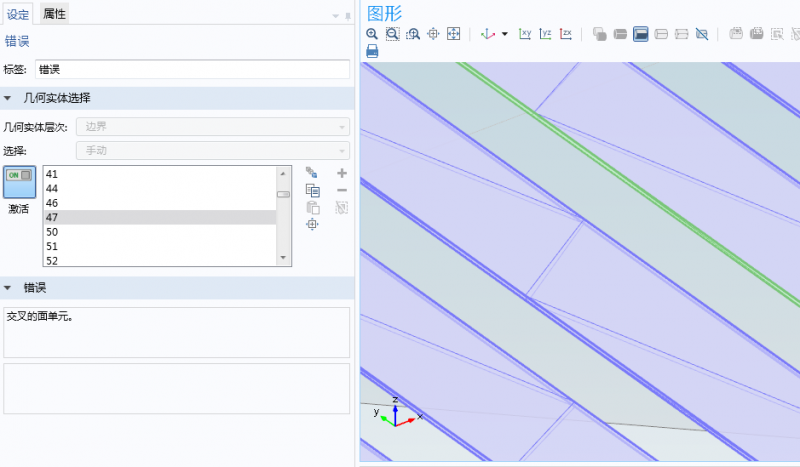Click Zoom to Selection in graphics toolbar

(433, 34)
